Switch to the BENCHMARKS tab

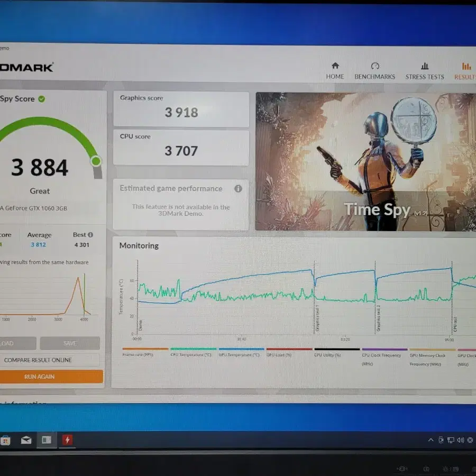374,71
